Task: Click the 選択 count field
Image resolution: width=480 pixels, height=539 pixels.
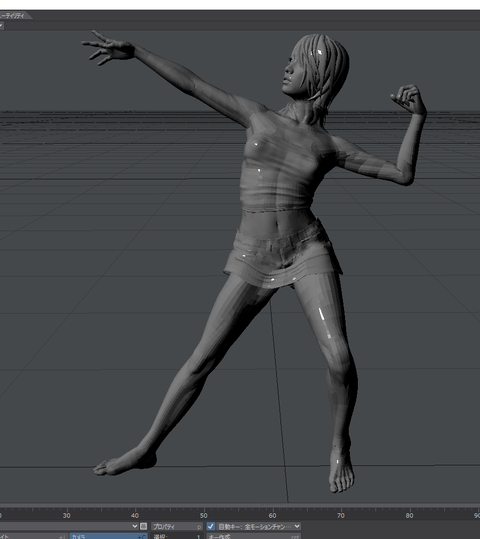Action: 177,536
